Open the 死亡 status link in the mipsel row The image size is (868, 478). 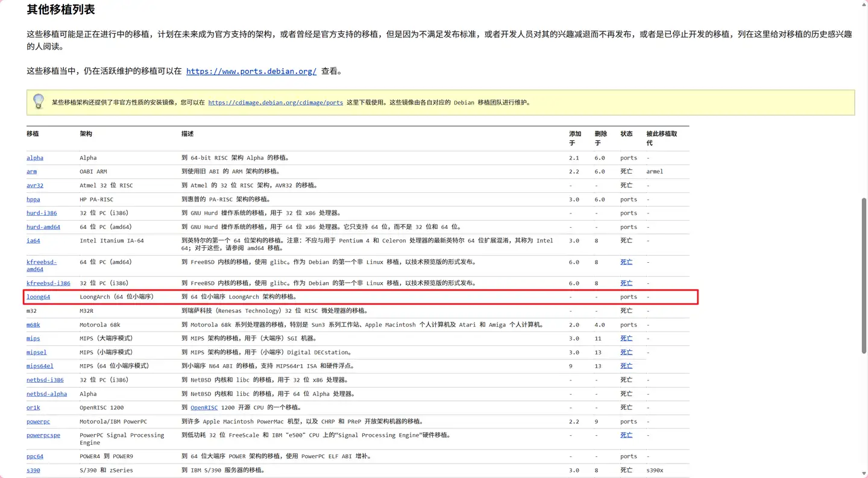click(x=626, y=353)
